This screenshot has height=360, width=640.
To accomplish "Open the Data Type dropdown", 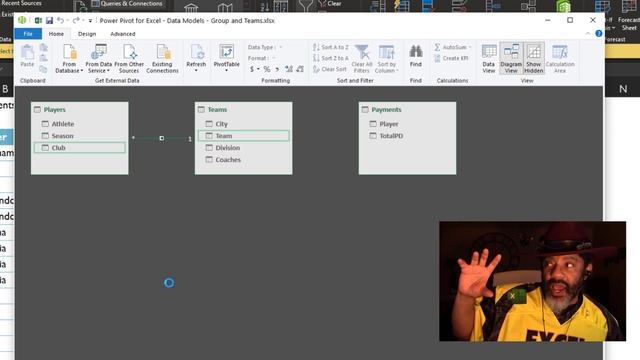I will (x=265, y=47).
